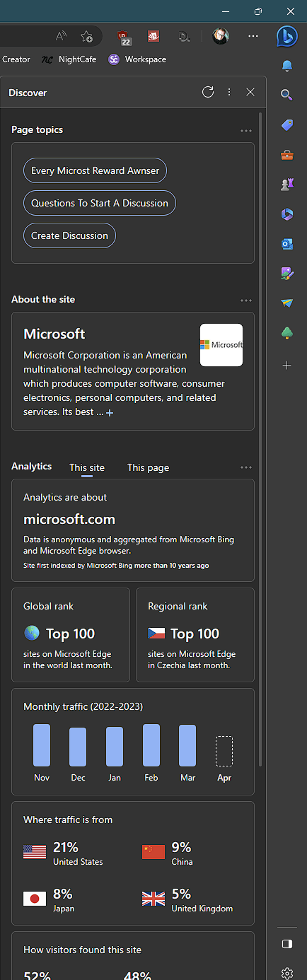The width and height of the screenshot is (307, 980).
Task: Open Page topics more options
Action: click(x=246, y=131)
